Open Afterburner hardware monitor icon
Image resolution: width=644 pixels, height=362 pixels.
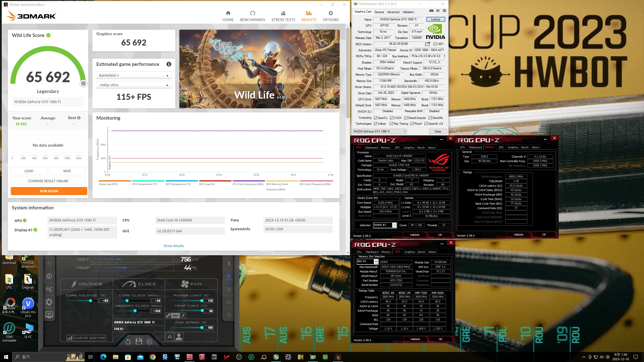tap(49, 314)
